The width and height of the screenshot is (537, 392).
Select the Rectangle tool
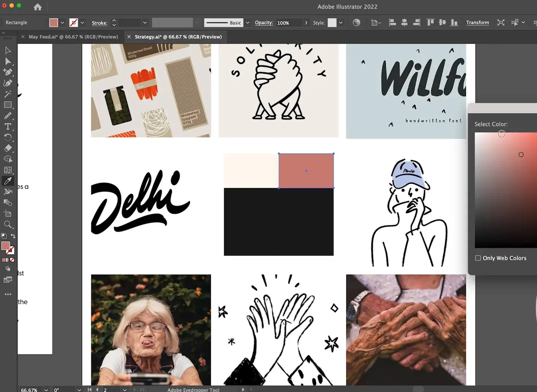tap(8, 105)
